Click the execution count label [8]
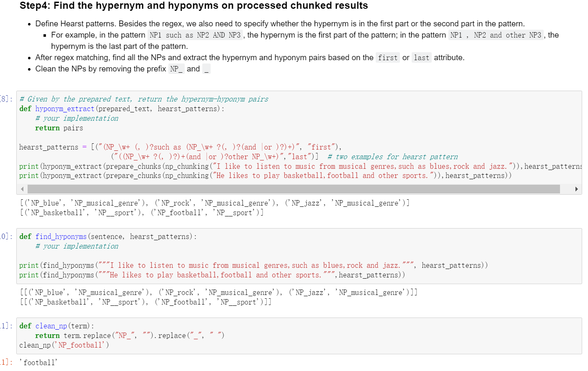This screenshot has height=371, width=588. point(4,99)
